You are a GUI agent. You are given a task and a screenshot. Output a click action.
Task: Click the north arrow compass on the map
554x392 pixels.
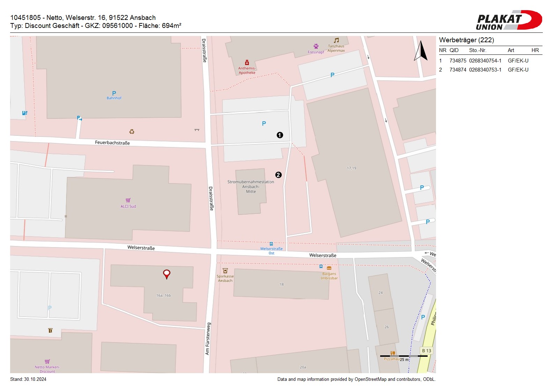(421, 51)
